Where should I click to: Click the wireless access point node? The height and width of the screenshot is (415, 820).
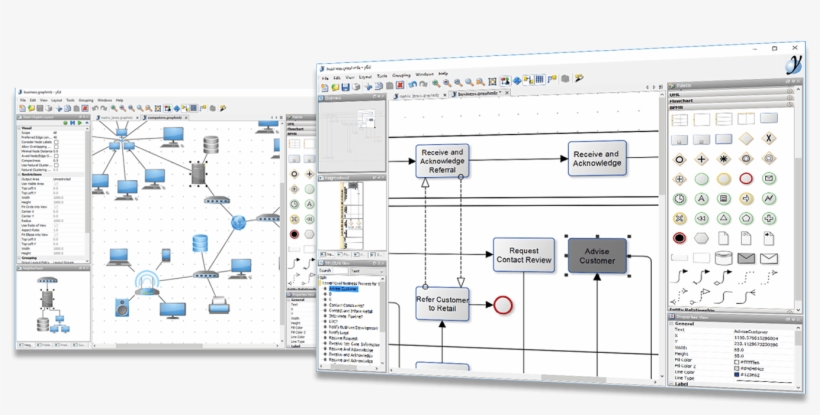(x=145, y=283)
